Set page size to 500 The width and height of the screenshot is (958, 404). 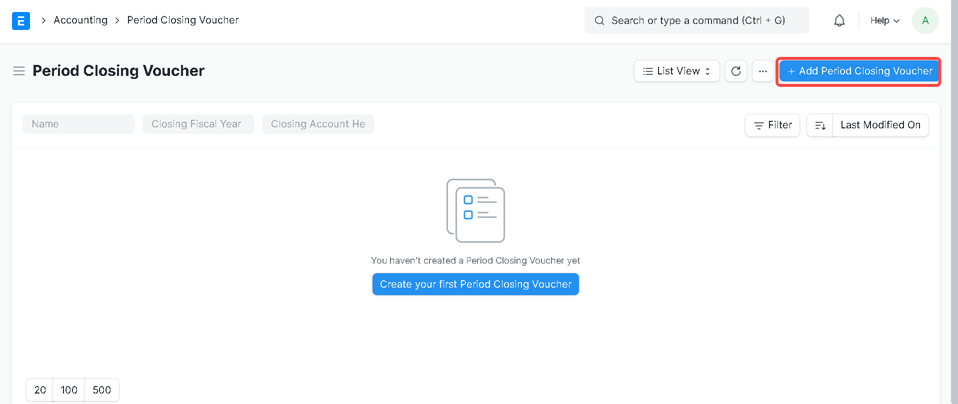click(102, 390)
